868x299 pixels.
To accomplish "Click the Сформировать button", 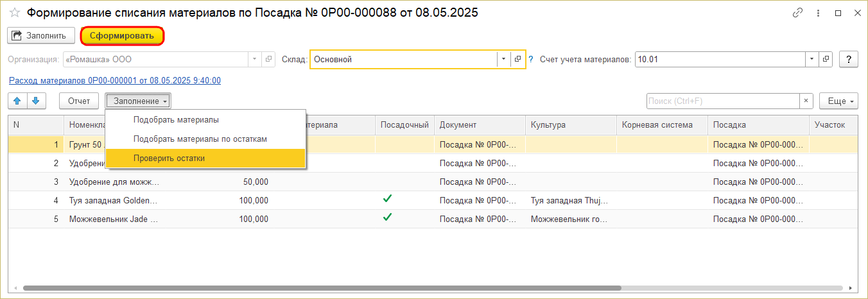I will click(122, 35).
